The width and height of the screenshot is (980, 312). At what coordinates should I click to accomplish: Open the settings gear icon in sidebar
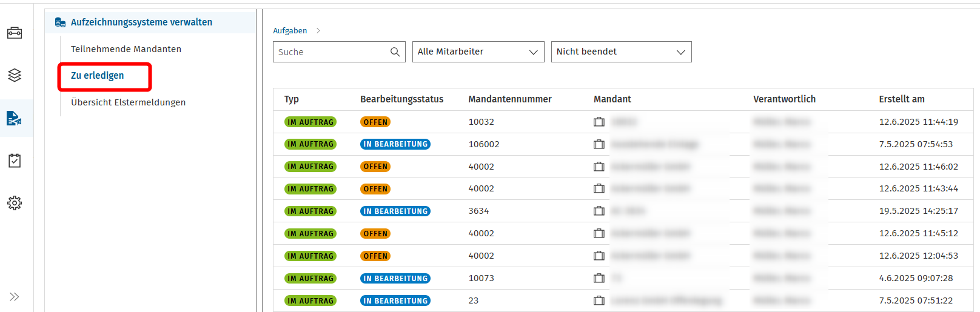(15, 203)
